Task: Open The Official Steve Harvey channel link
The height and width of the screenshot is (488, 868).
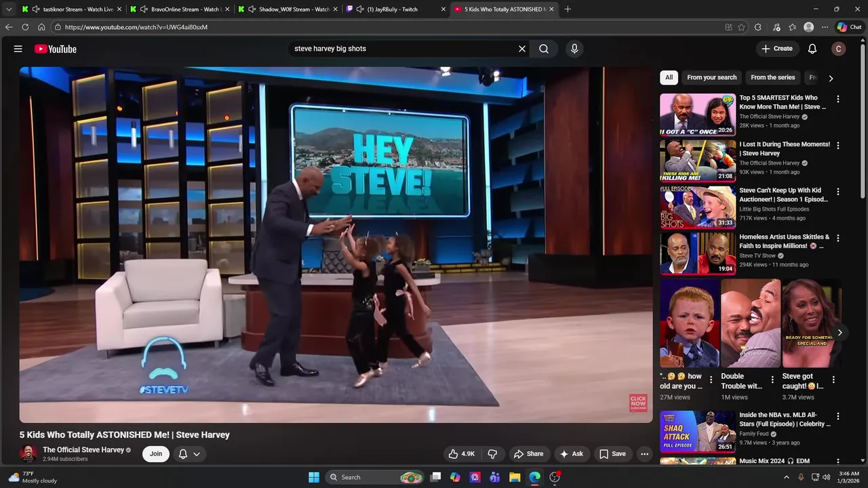Action: (83, 450)
